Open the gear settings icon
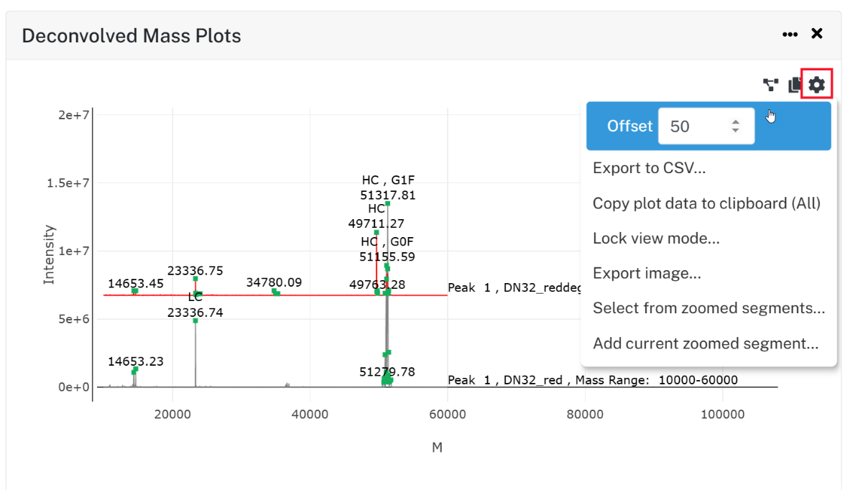868x490 pixels. [x=817, y=85]
